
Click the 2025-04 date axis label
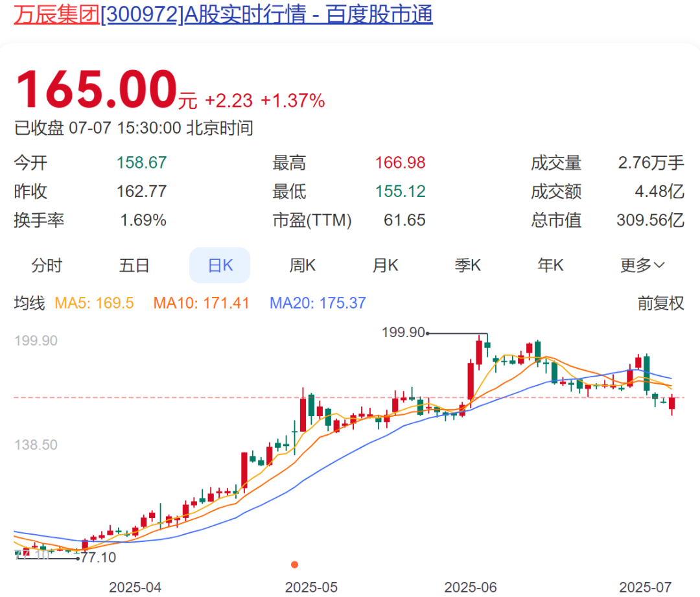tap(135, 587)
